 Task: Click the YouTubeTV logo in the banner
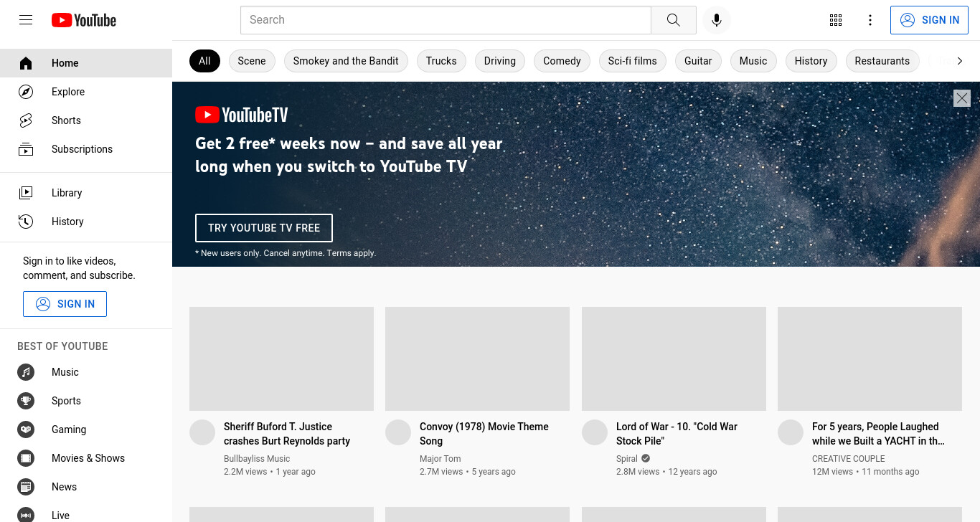(242, 115)
